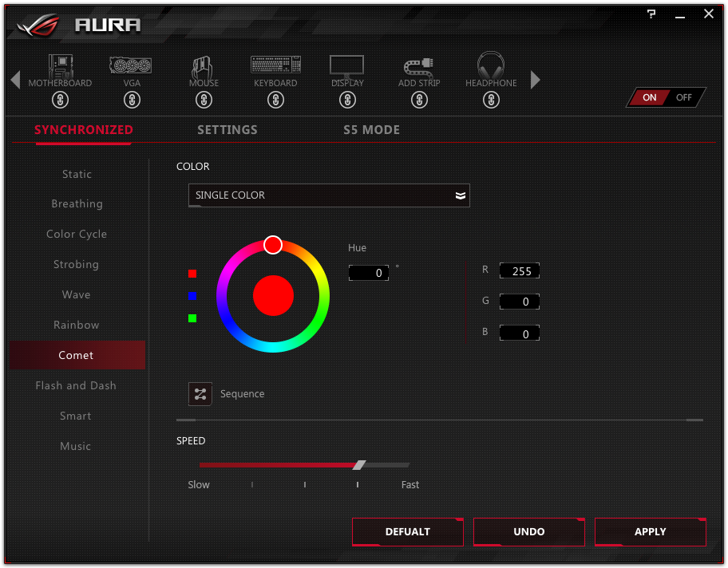Choose the Smart lighting effect
The image size is (728, 568).
pos(77,416)
